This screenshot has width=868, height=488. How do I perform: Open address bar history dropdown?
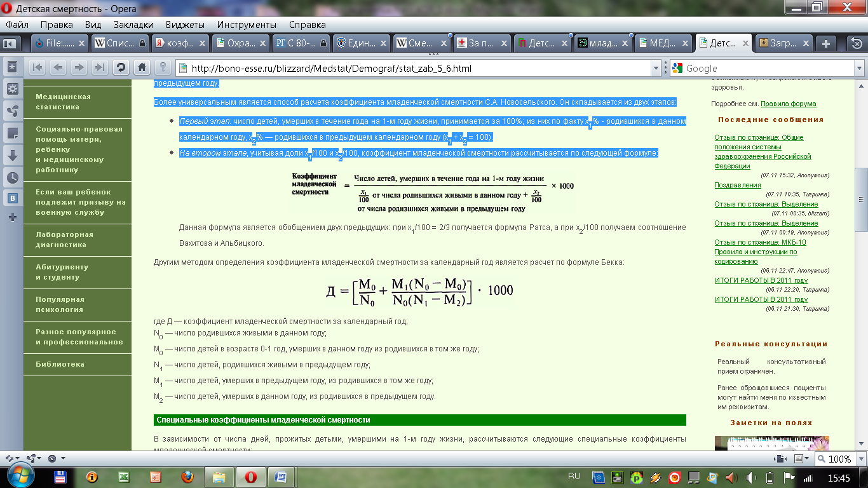(656, 68)
